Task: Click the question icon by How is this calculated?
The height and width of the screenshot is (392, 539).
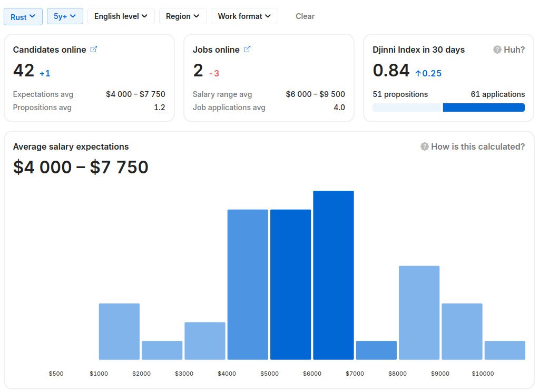Action: click(424, 146)
